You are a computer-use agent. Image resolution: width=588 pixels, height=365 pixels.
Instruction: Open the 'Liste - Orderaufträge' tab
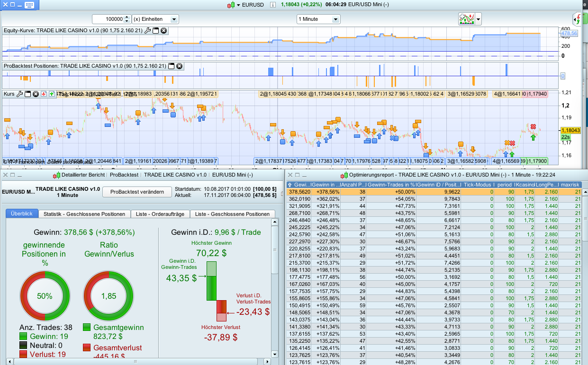point(160,214)
